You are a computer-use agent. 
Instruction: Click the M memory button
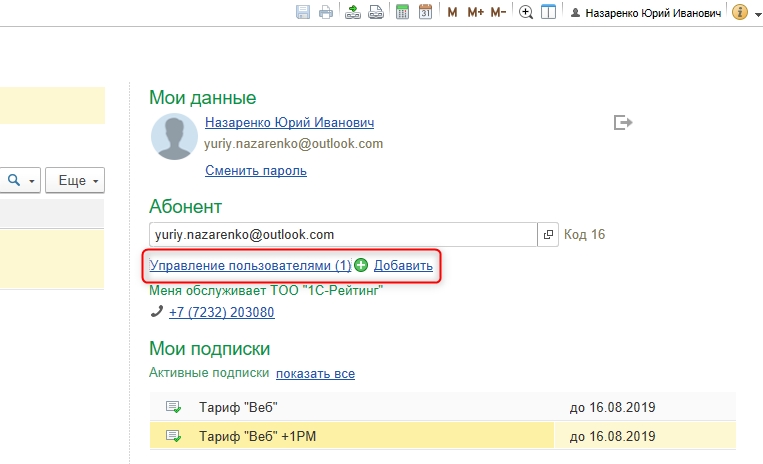tap(452, 13)
